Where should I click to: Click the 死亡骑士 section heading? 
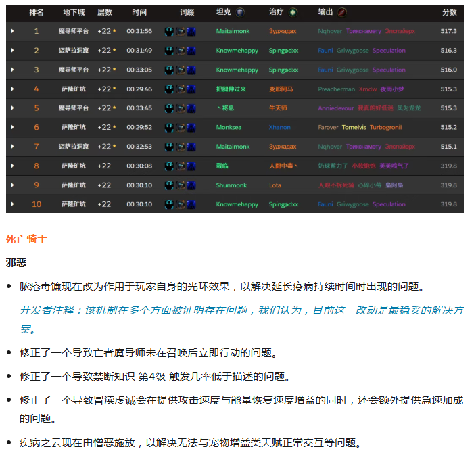pos(26,239)
